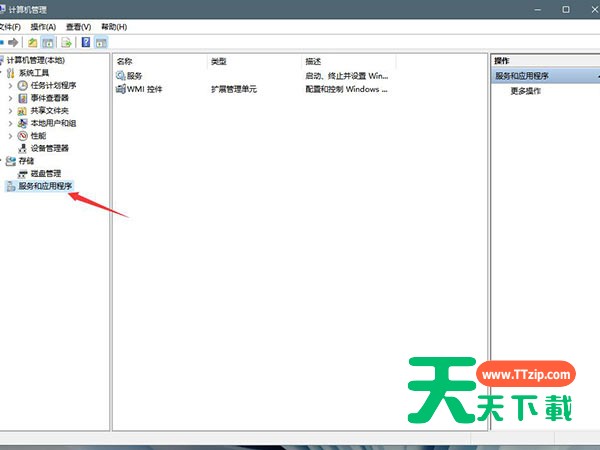600x450 pixels.
Task: Expand the 事件查看器 tree node
Action: coord(10,98)
